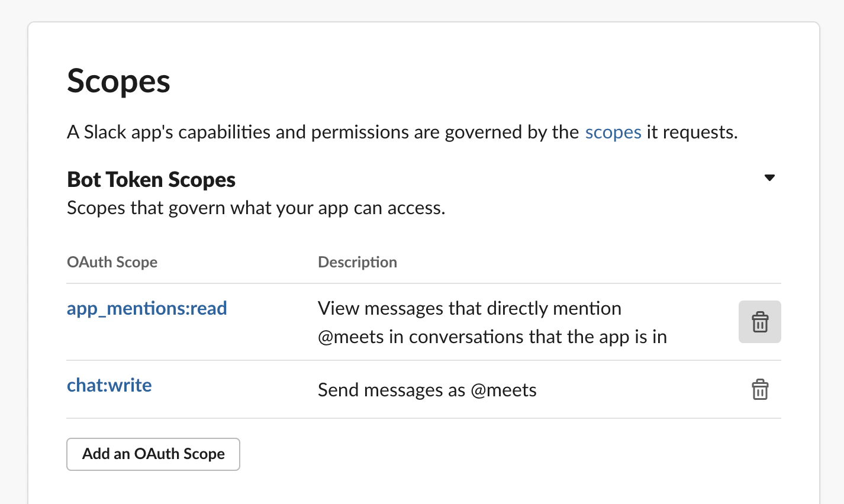Click the Description column header

coord(357,262)
